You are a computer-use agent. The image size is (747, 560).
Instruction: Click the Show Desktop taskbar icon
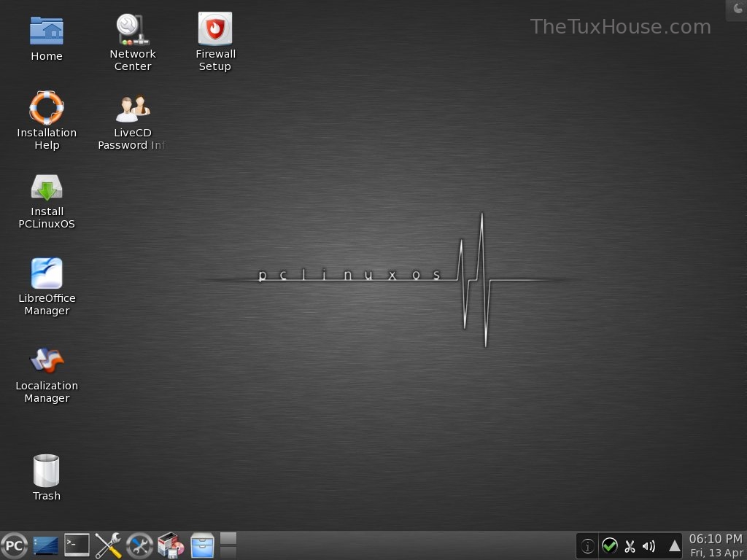(x=44, y=545)
